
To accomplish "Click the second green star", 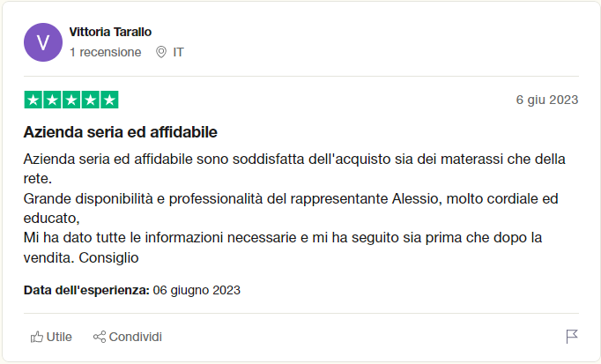I will tap(52, 100).
